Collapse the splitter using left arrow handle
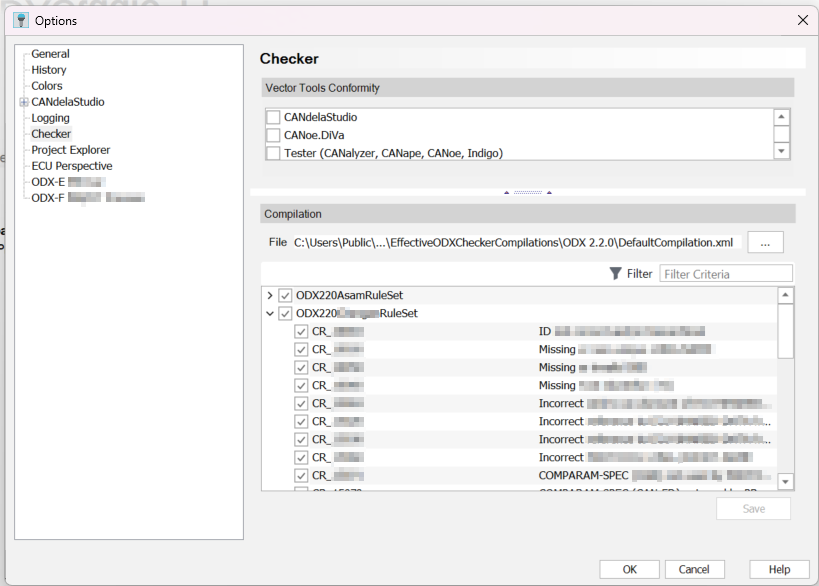This screenshot has width=819, height=586. tap(507, 193)
